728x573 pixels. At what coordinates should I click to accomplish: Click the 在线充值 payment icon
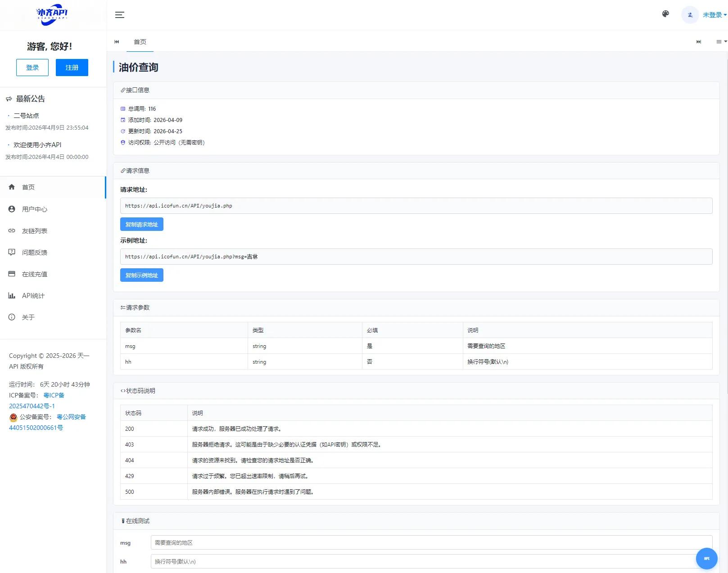point(12,274)
